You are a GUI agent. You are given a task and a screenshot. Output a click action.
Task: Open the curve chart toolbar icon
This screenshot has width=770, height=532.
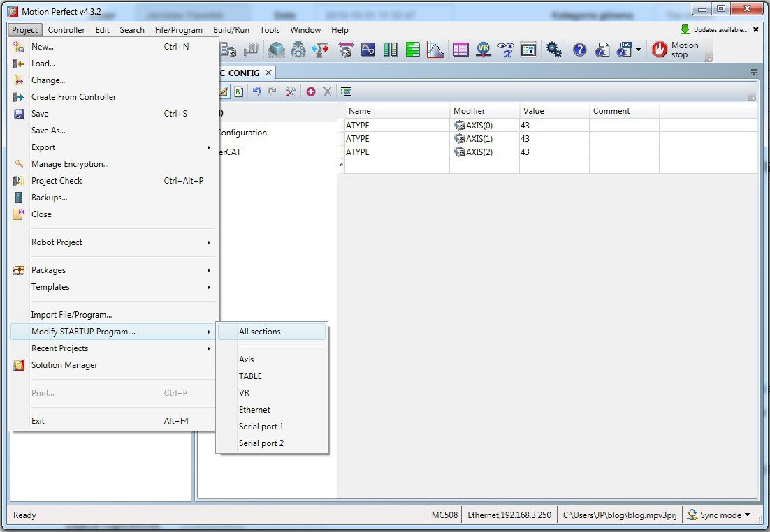[x=435, y=50]
